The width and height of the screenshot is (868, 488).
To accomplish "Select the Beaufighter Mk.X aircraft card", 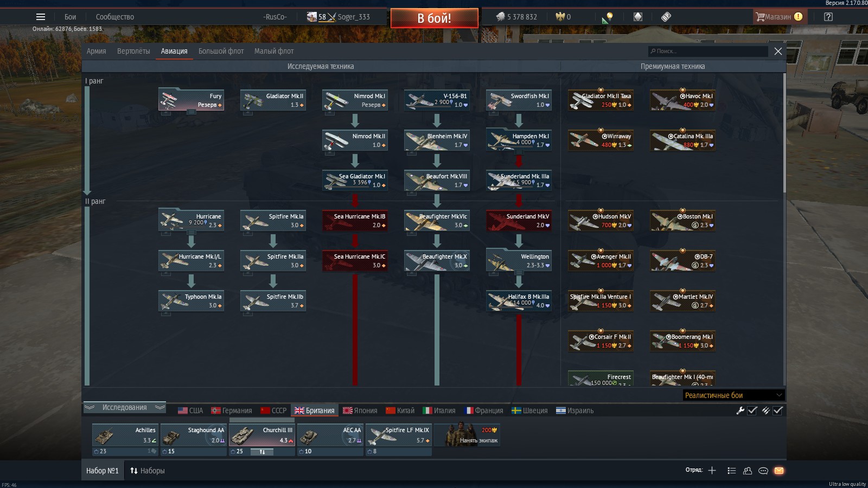I will 437,260.
